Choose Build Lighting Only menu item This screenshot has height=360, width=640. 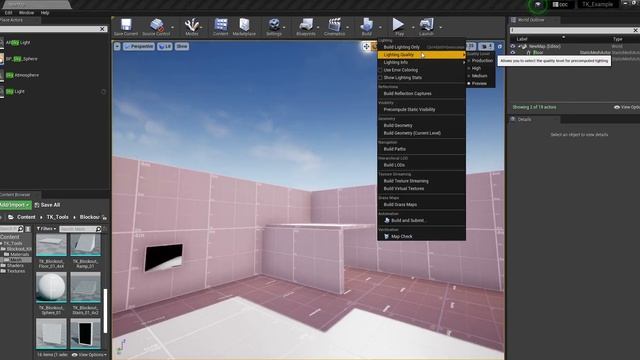point(421,47)
